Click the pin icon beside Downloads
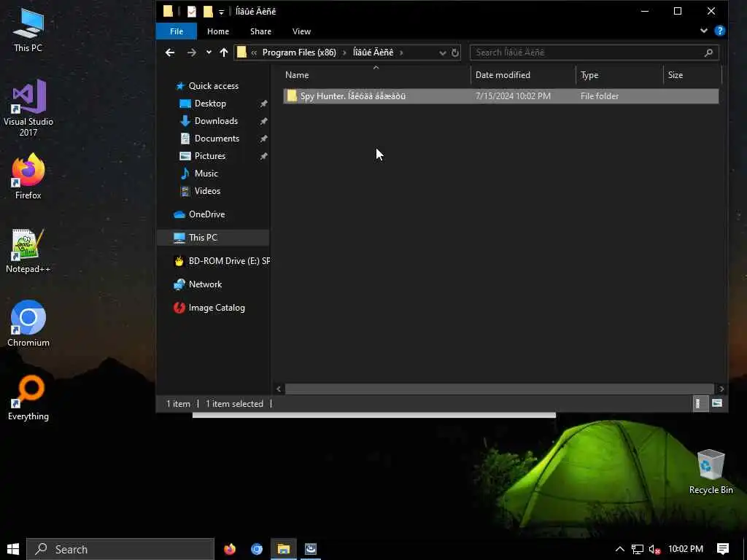747x560 pixels. 263,122
